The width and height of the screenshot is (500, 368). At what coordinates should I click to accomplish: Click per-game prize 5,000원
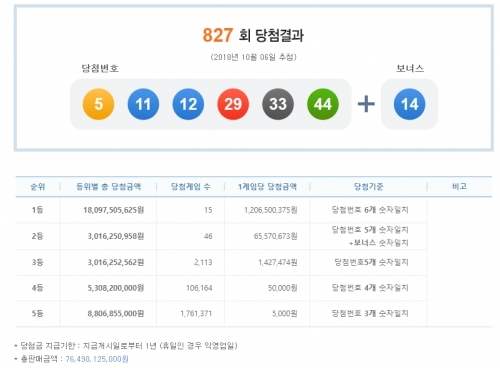pos(285,313)
